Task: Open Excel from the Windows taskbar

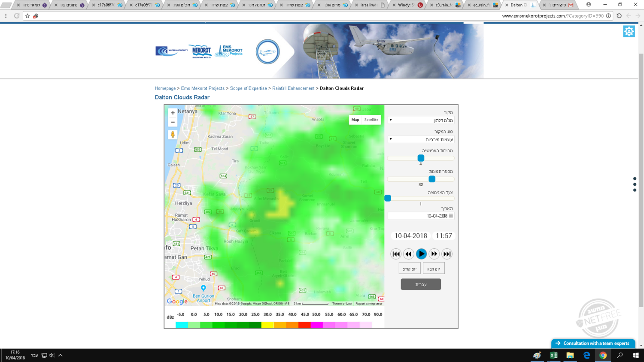Action: 554,355
